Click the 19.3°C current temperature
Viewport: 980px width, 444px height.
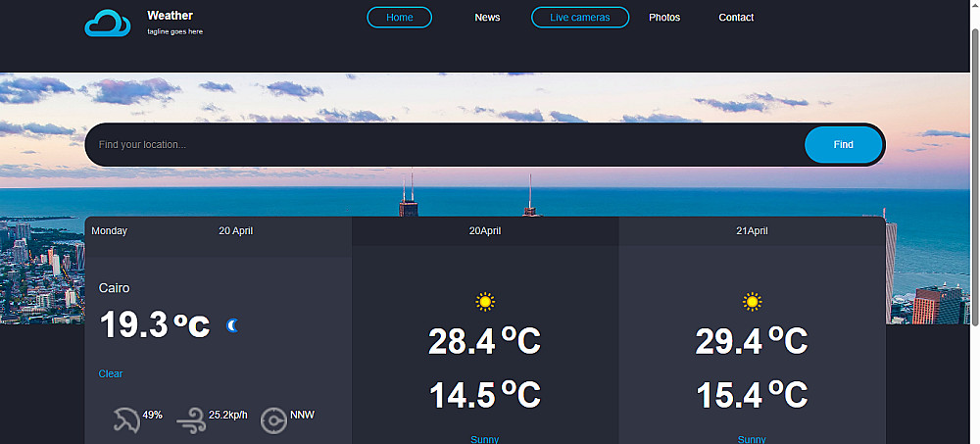pyautogui.click(x=155, y=325)
